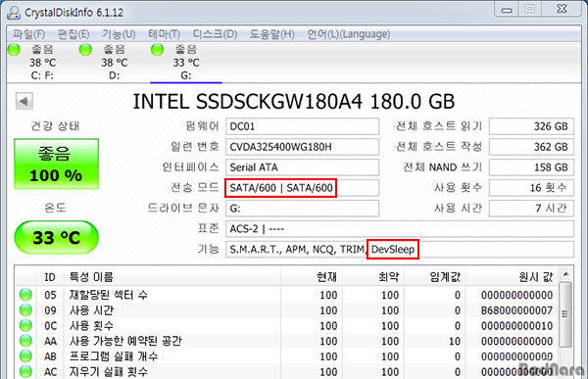Click the previous disk arrow icon
Image resolution: width=588 pixels, height=379 pixels.
(x=24, y=101)
